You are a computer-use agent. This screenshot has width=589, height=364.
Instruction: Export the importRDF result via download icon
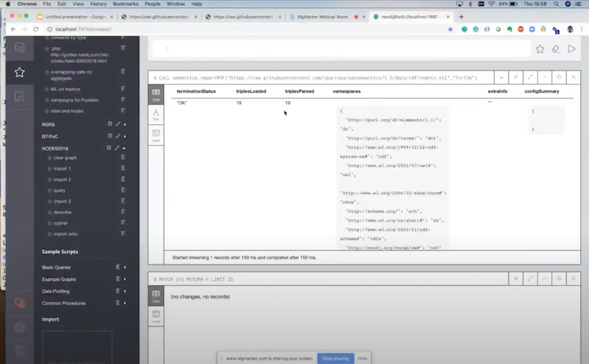tap(501, 77)
